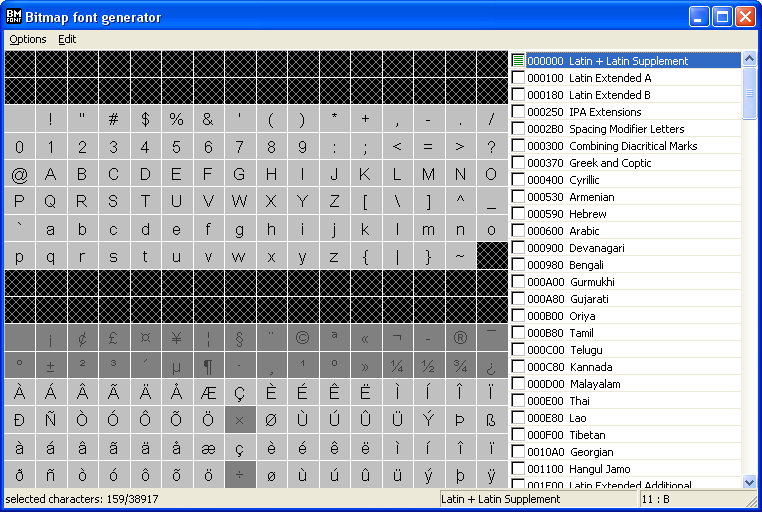Select the dollar sign character cell
The image size is (762, 512).
point(145,119)
